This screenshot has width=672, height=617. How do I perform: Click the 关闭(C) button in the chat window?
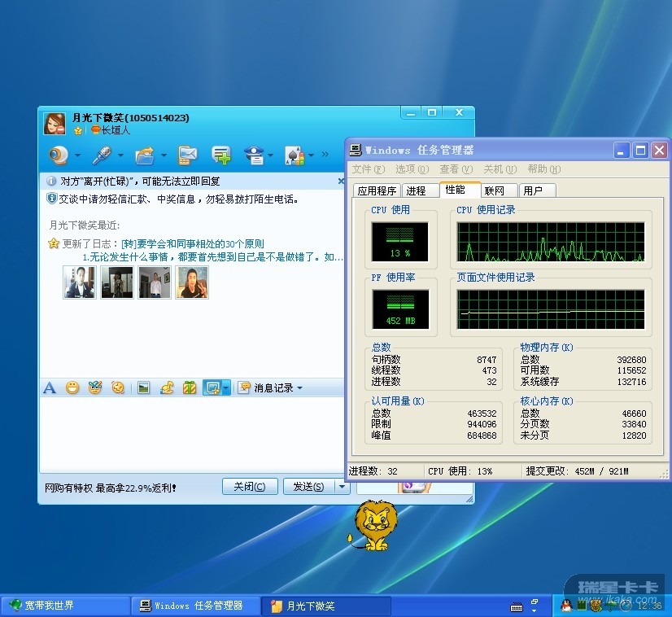click(250, 487)
